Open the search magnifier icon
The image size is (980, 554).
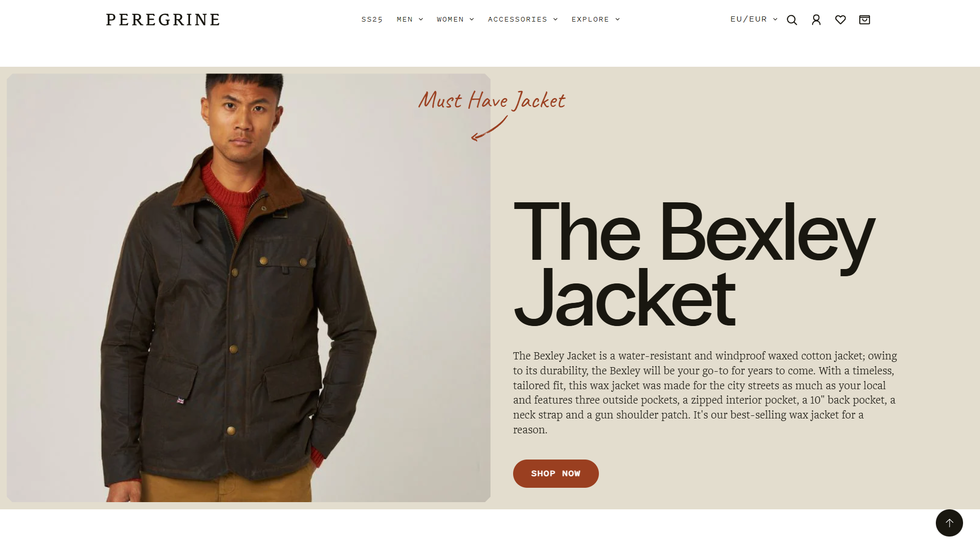click(x=791, y=20)
